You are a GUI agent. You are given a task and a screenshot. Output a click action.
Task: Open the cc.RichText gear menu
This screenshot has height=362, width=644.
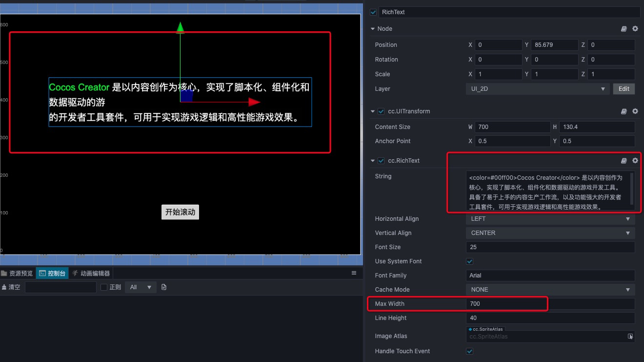coord(635,161)
